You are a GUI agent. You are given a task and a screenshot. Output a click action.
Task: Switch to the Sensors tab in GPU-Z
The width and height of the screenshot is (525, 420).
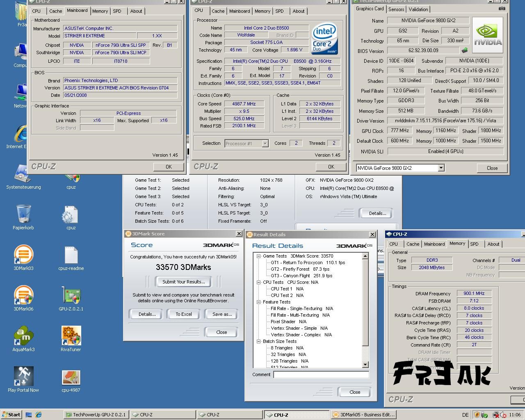[396, 9]
